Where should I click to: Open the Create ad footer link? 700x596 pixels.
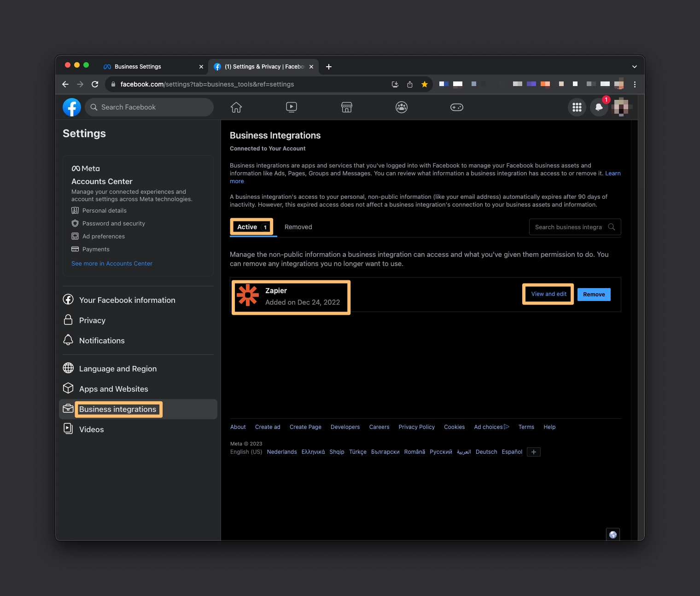pyautogui.click(x=268, y=427)
